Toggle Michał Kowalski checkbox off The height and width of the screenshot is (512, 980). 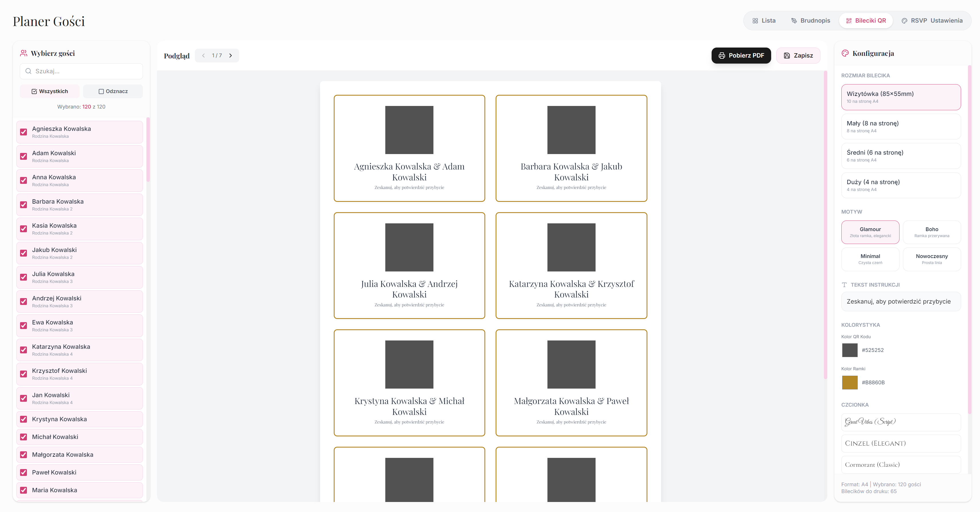tap(23, 437)
